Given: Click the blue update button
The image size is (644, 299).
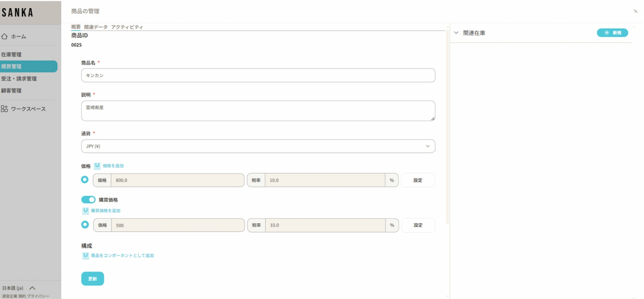Looking at the screenshot, I should pyautogui.click(x=92, y=279).
